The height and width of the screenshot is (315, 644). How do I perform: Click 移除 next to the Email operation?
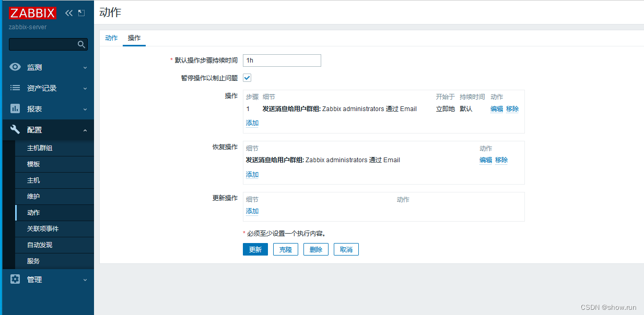click(512, 108)
